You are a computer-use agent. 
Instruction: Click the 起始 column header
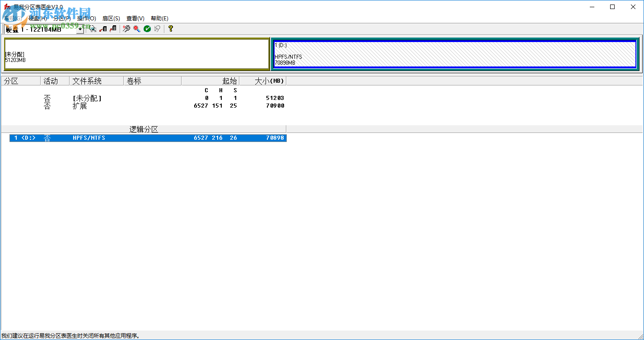(210, 81)
